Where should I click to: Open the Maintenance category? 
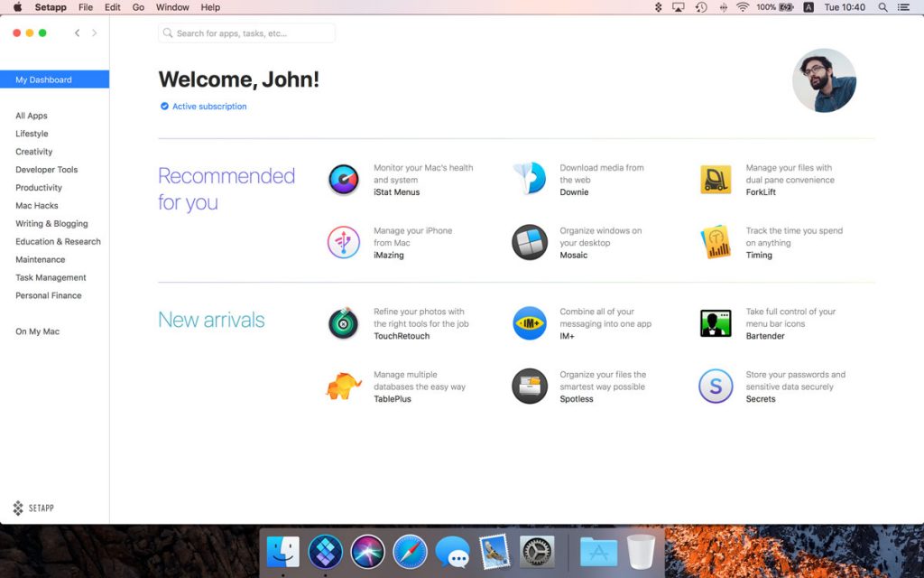(x=40, y=259)
